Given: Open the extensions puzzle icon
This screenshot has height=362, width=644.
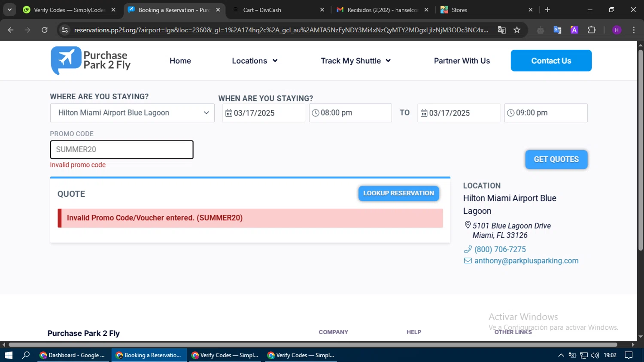Looking at the screenshot, I should click(x=592, y=30).
